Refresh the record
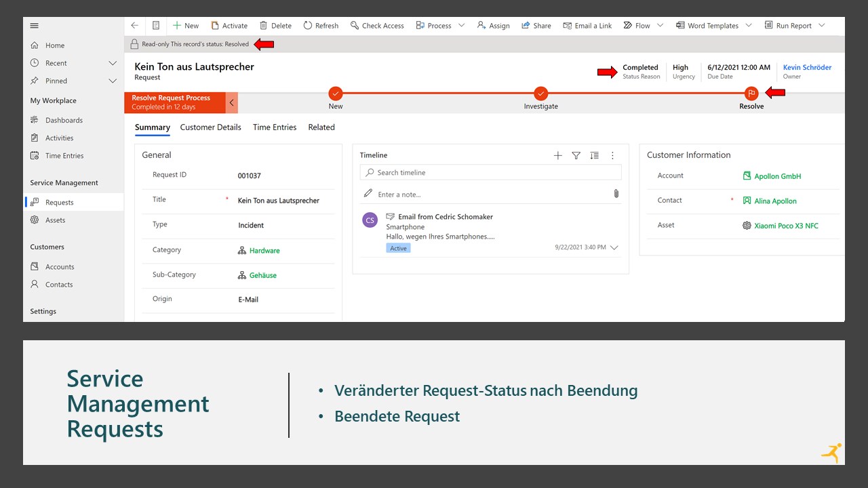 pyautogui.click(x=321, y=26)
